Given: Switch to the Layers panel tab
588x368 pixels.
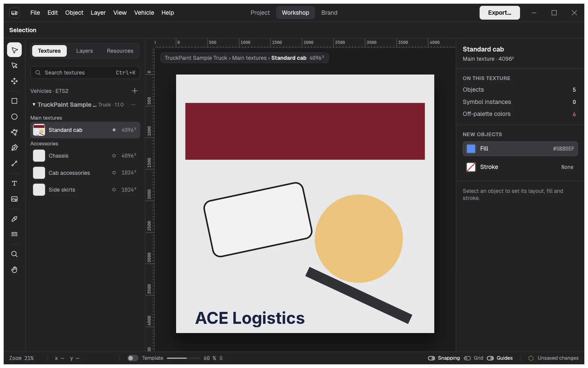Looking at the screenshot, I should [x=85, y=51].
